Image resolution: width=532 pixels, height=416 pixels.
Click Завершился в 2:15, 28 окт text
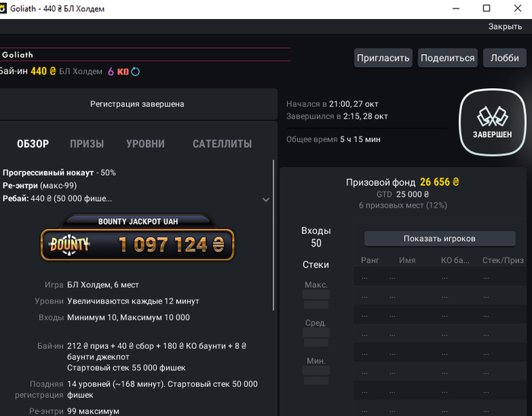(337, 116)
